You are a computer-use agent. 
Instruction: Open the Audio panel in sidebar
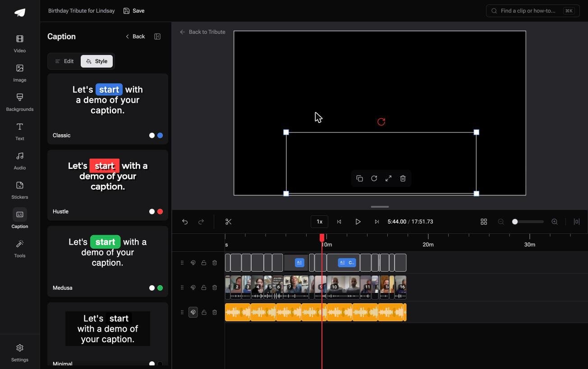click(20, 161)
